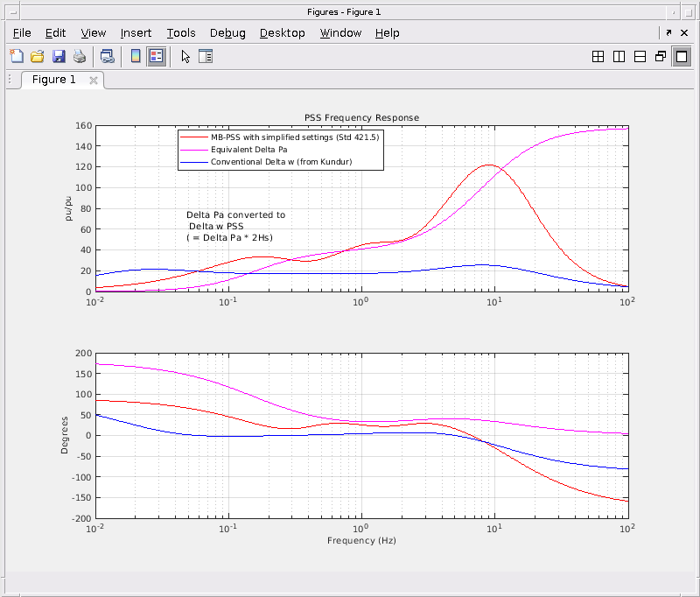Expand the Insert menu

(136, 33)
